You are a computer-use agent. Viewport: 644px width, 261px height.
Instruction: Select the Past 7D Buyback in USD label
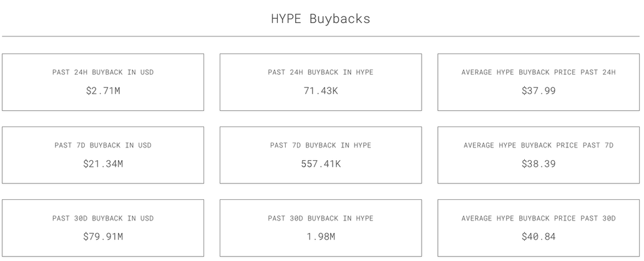coord(103,145)
